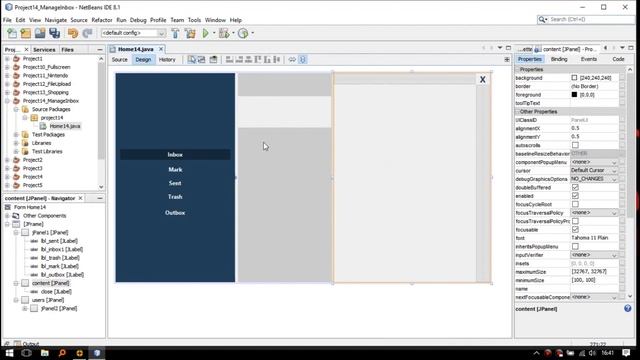This screenshot has height=360, width=640.
Task: Click the Open Project toolbar icon
Action: [x=40, y=33]
